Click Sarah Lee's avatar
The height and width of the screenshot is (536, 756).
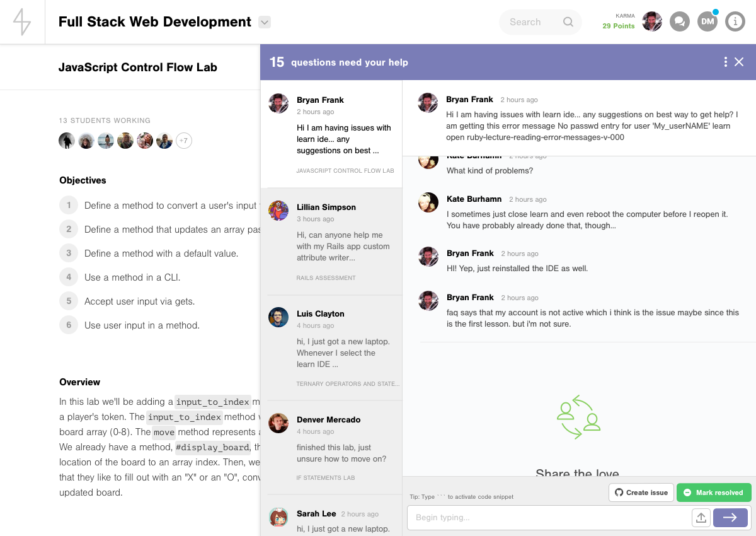tap(278, 517)
